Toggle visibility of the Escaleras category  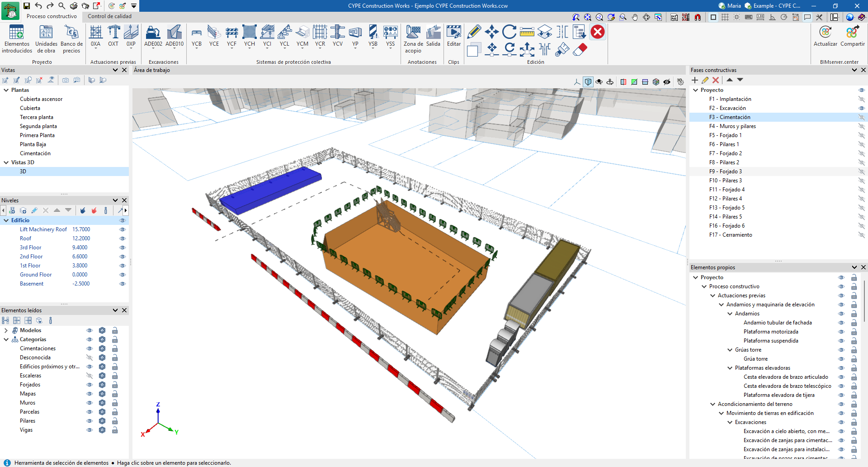[90, 376]
